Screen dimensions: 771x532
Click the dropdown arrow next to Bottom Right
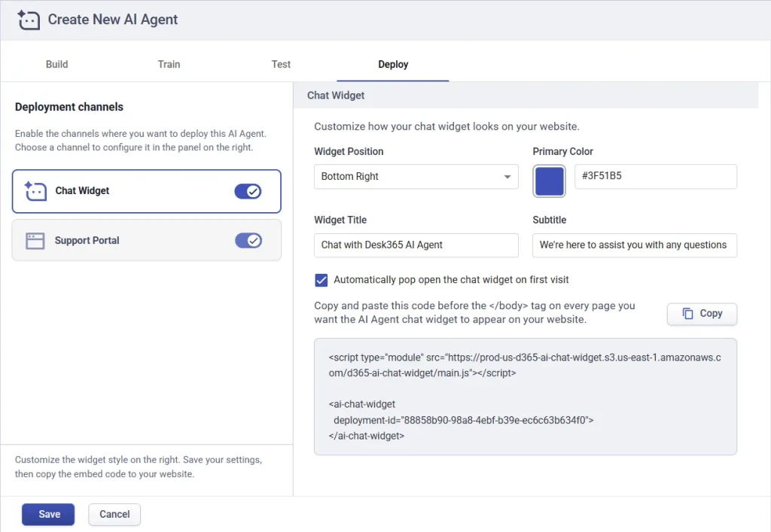[508, 176]
